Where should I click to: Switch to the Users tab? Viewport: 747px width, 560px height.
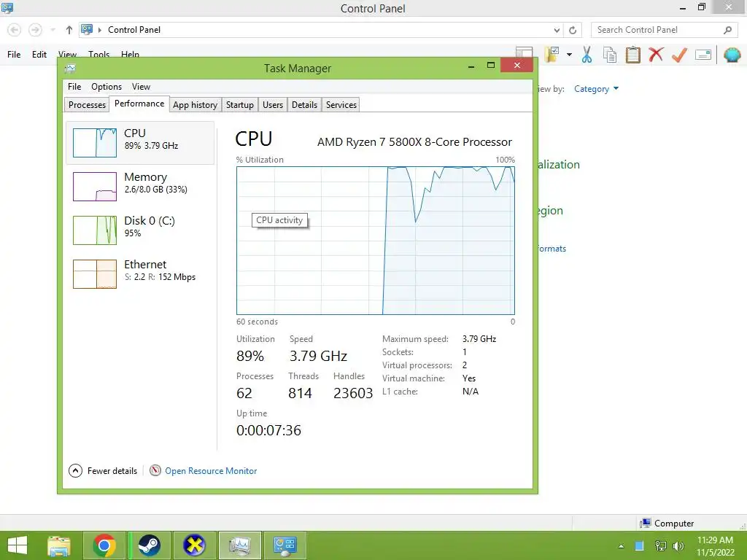[273, 105]
